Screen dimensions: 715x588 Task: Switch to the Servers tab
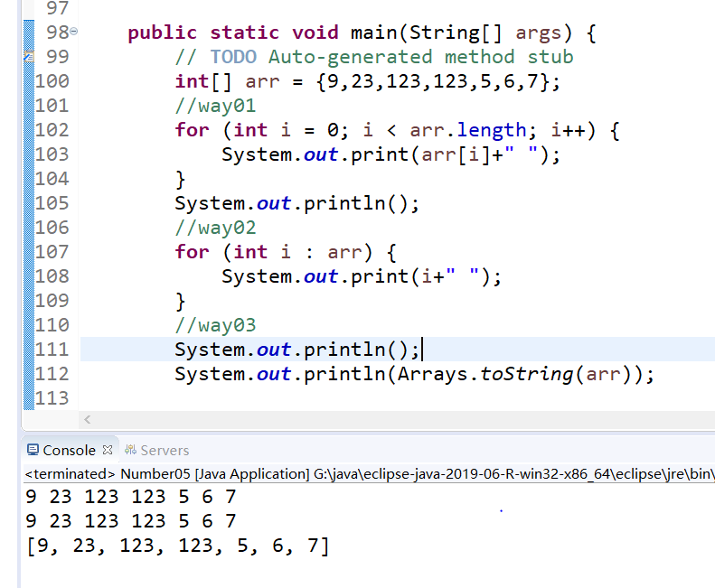coord(164,450)
